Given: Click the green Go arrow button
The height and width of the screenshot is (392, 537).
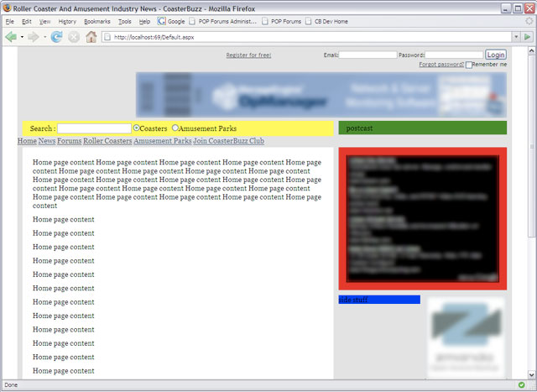Looking at the screenshot, I should click(528, 37).
